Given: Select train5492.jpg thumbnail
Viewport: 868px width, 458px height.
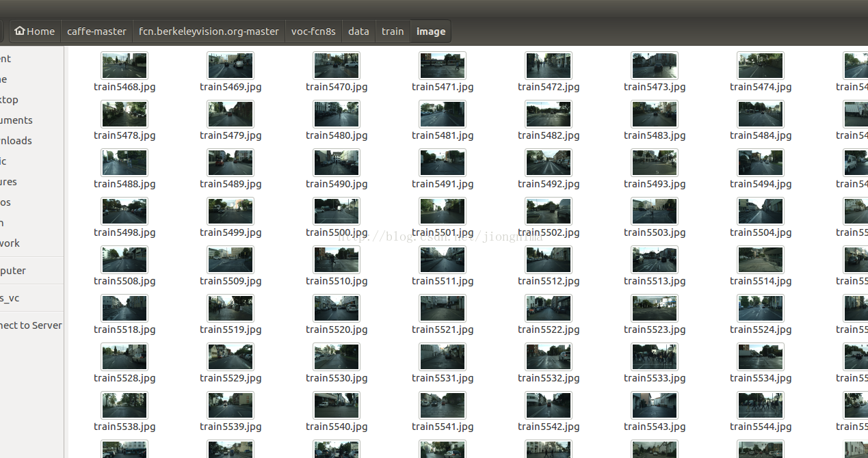Looking at the screenshot, I should coord(549,163).
